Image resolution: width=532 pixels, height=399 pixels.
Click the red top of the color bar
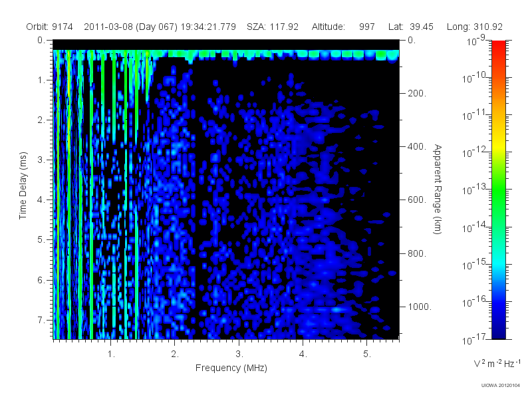(x=498, y=46)
